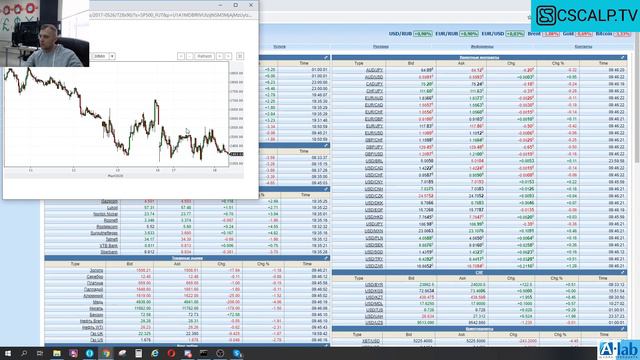Open the EUR/AUD currency pair link

click(374, 98)
